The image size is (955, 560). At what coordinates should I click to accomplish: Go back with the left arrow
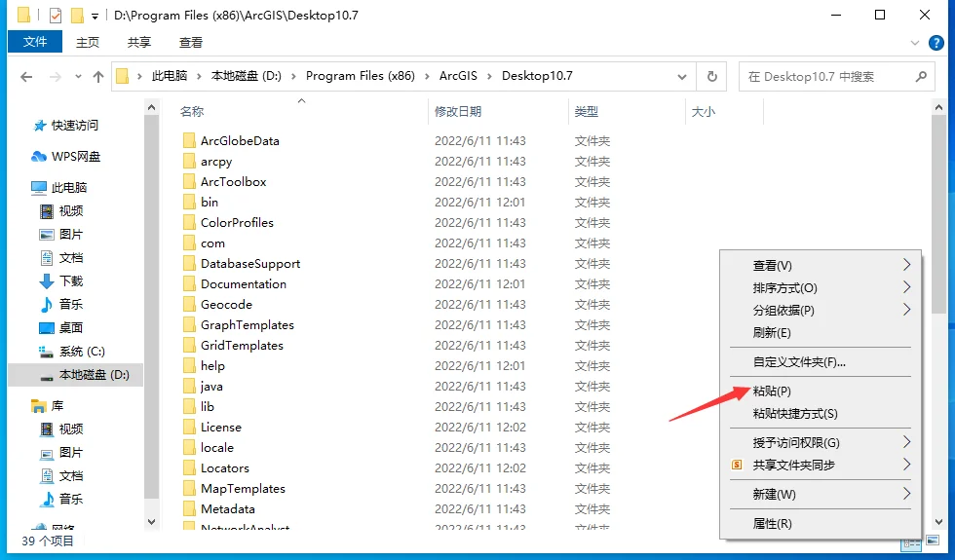click(x=26, y=77)
